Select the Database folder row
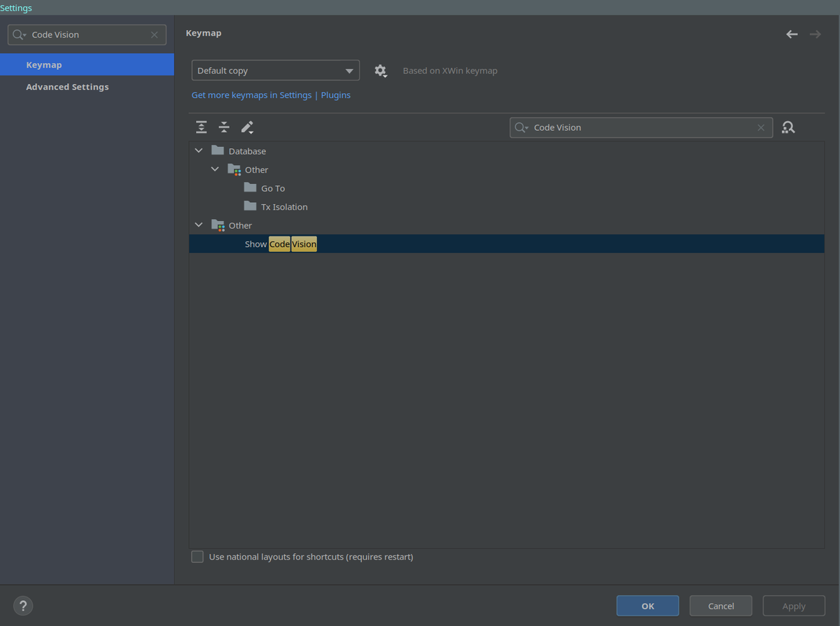 click(507, 150)
